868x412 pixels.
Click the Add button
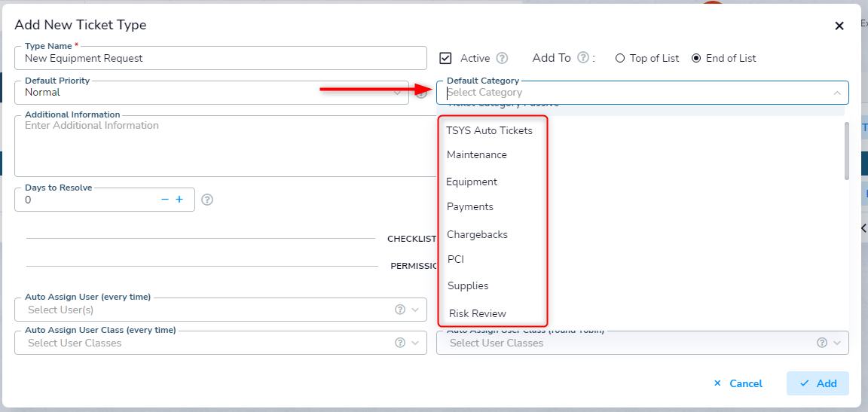(818, 383)
